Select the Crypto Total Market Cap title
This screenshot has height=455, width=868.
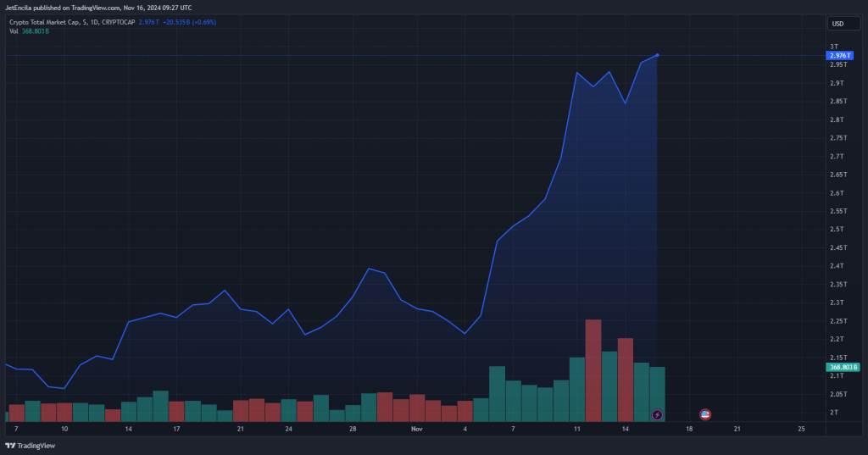[44, 22]
